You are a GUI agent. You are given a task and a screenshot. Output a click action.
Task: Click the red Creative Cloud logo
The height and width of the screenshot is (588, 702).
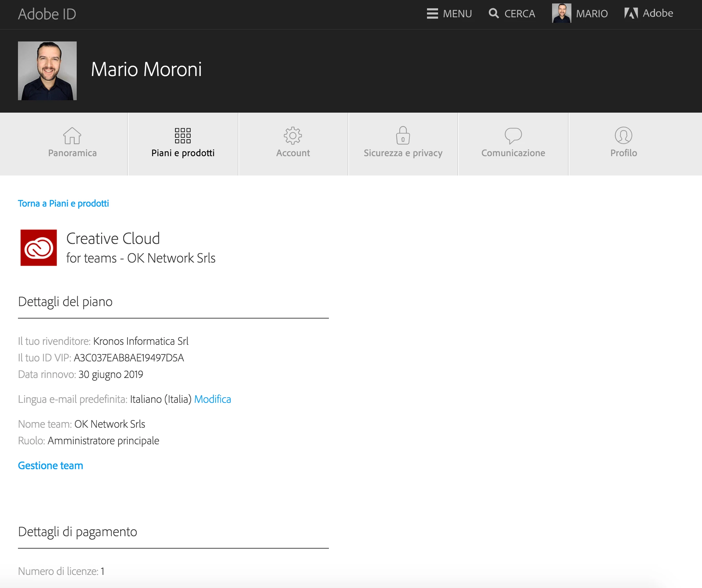[x=39, y=248]
